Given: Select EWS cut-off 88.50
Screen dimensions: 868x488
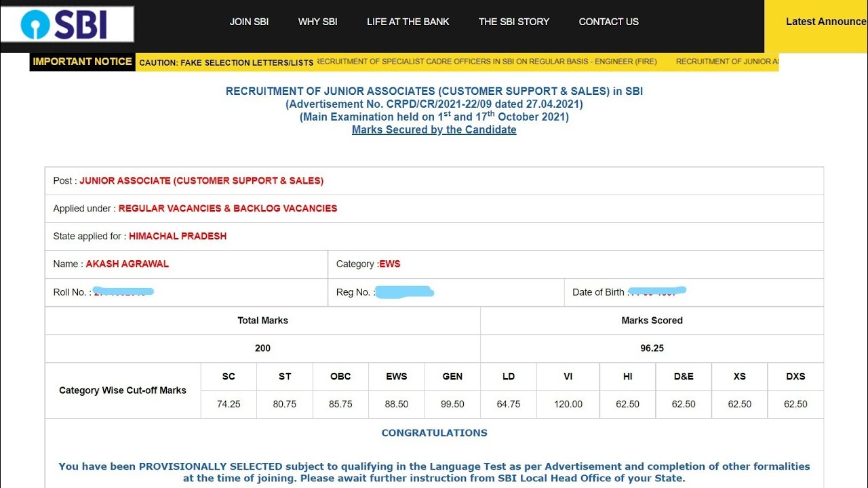Looking at the screenshot, I should [x=397, y=404].
